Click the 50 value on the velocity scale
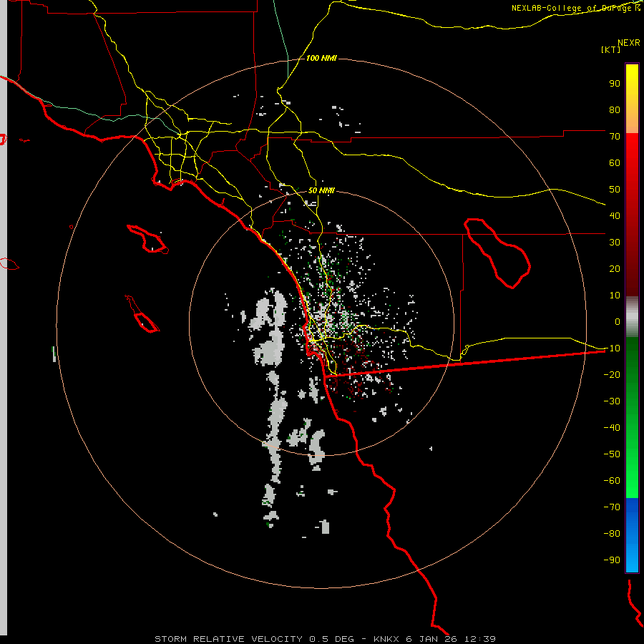 tap(615, 190)
